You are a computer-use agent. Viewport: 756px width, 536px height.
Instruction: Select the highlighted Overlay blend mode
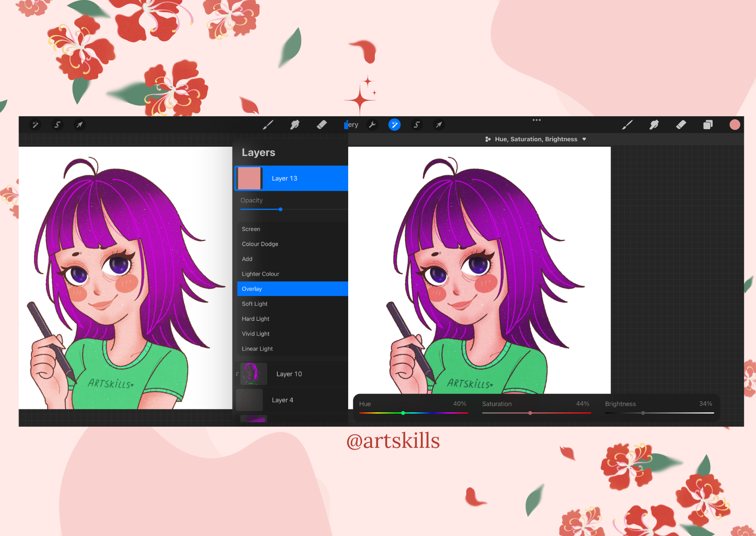(293, 289)
